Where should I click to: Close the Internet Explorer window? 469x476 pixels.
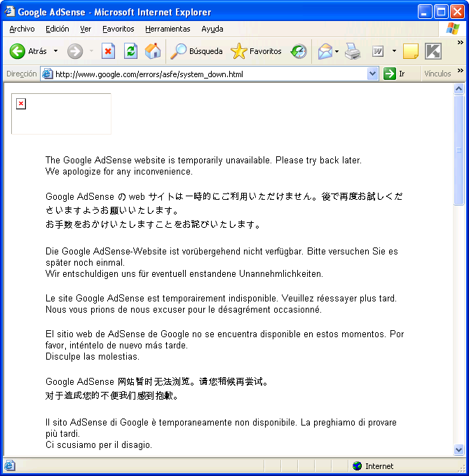[457, 12]
